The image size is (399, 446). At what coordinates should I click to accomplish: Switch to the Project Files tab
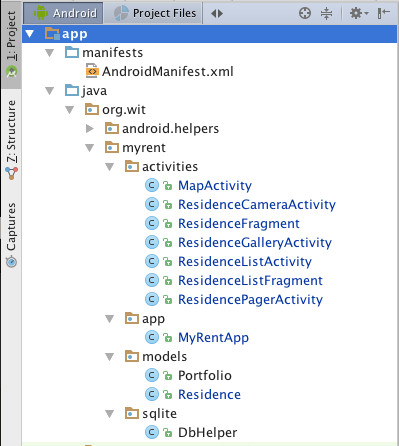point(153,13)
